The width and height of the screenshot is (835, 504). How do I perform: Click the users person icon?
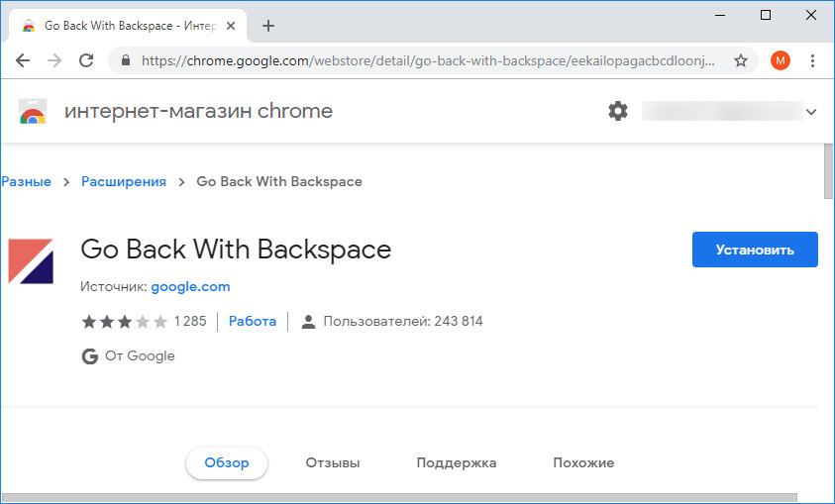point(308,322)
